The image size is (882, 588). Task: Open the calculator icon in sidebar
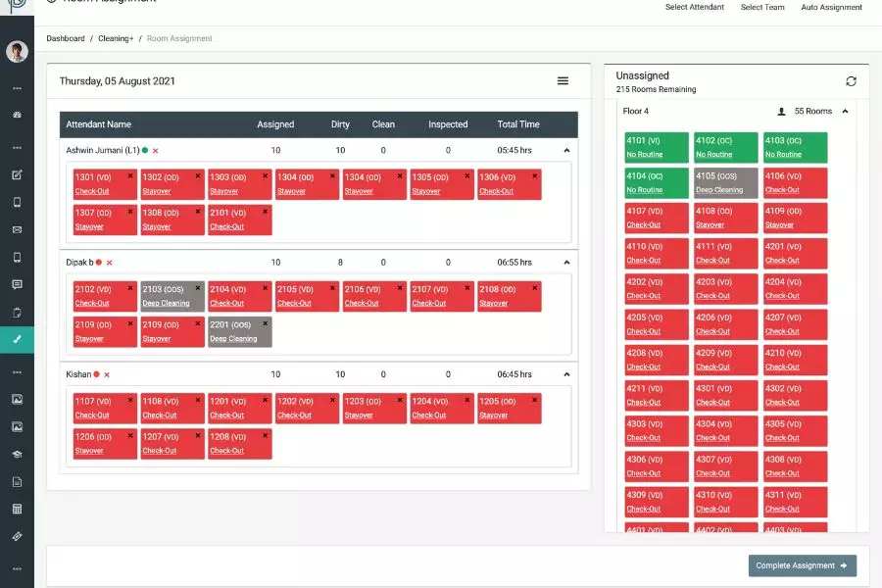click(17, 509)
